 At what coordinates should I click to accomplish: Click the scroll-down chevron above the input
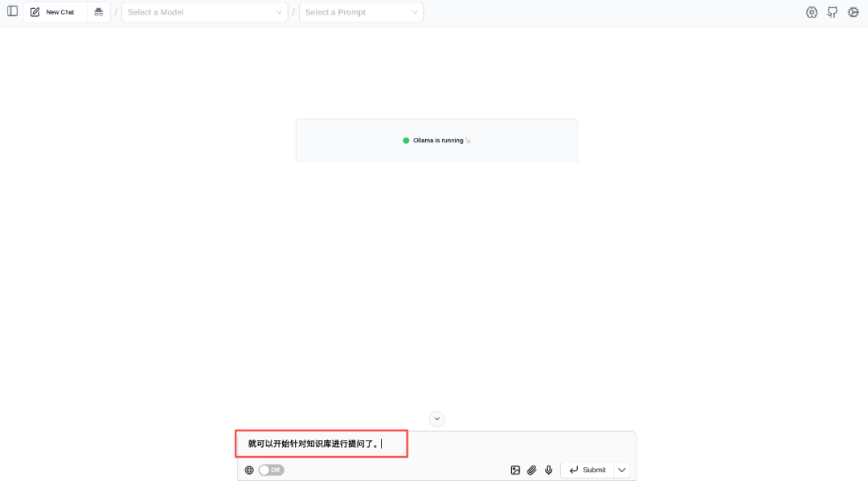click(x=436, y=418)
